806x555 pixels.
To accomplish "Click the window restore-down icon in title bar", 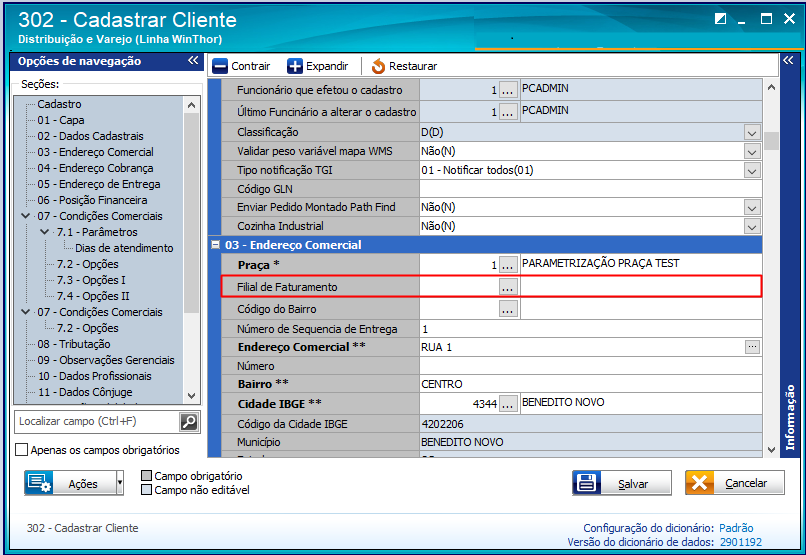I will (721, 19).
